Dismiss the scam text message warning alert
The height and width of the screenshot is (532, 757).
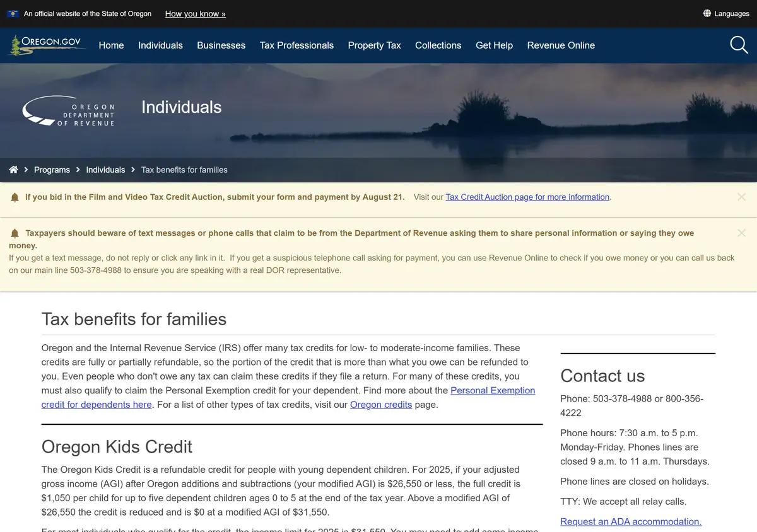[741, 233]
